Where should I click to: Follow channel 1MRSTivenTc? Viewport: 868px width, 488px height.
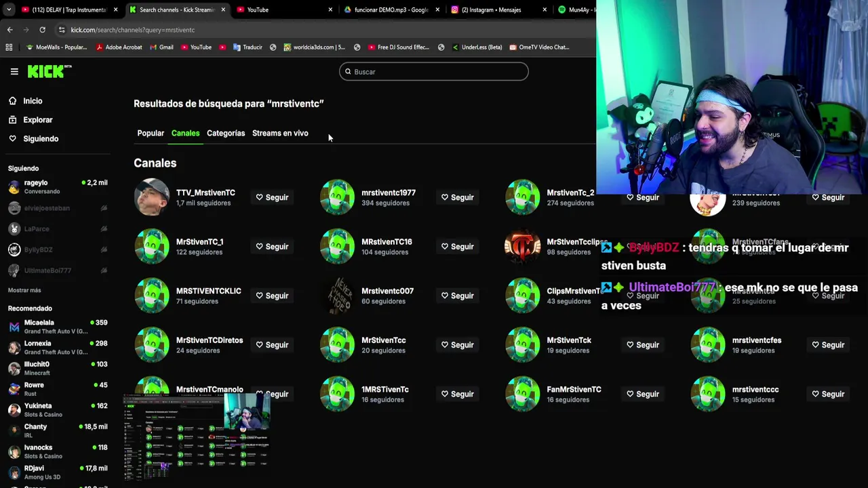[458, 394]
